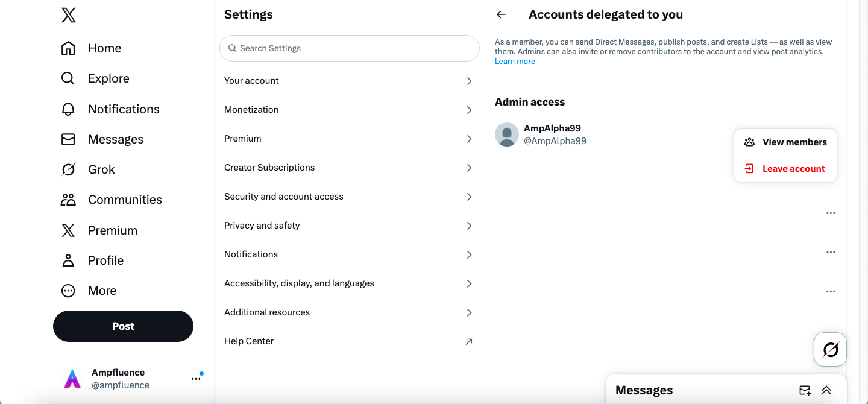The width and height of the screenshot is (868, 404).
Task: Expand the Messages drawer upward
Action: click(x=826, y=390)
